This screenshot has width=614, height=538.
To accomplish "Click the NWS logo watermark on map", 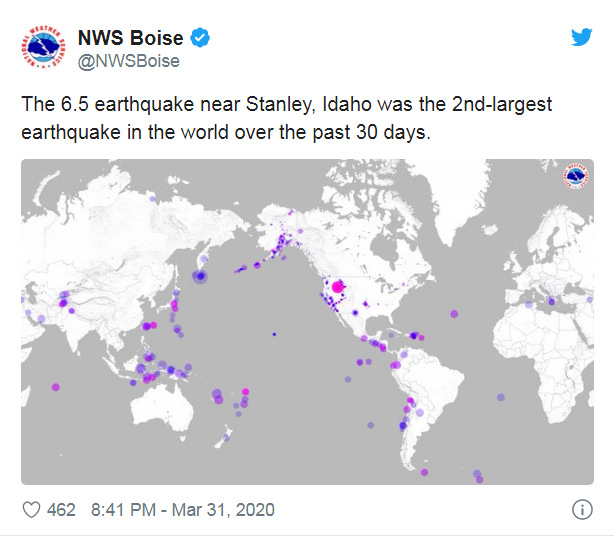I will (x=576, y=175).
